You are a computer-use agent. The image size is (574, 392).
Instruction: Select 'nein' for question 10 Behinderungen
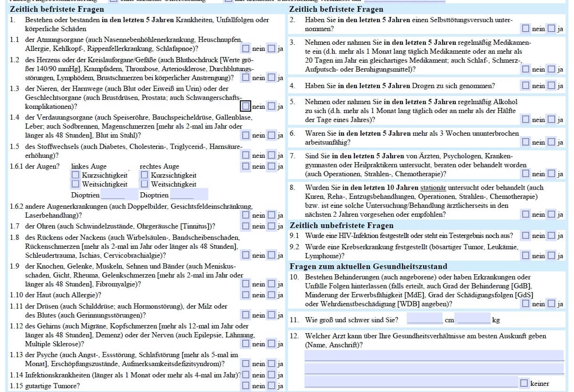coord(525,304)
